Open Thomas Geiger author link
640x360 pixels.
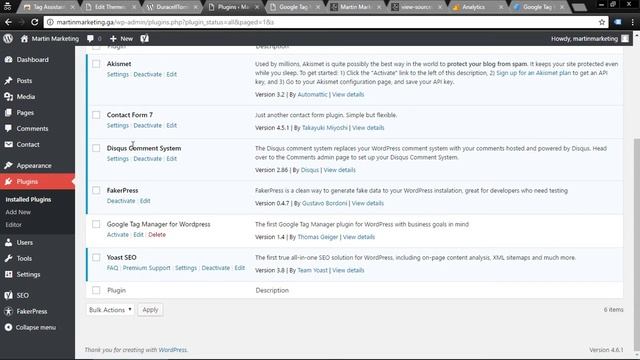pos(318,237)
